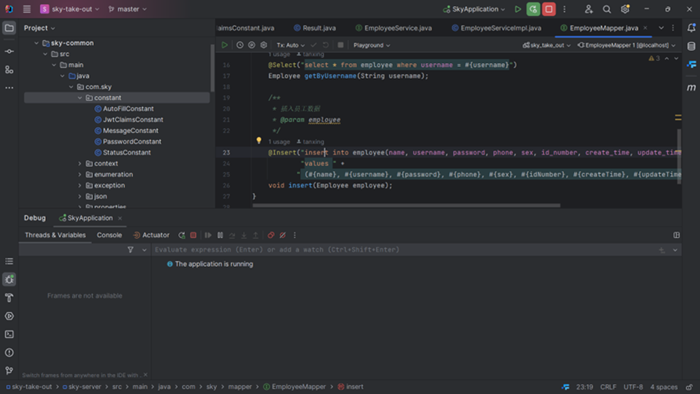Click the lightbulb intention icon
Viewport: 700px width, 394px height.
258,141
